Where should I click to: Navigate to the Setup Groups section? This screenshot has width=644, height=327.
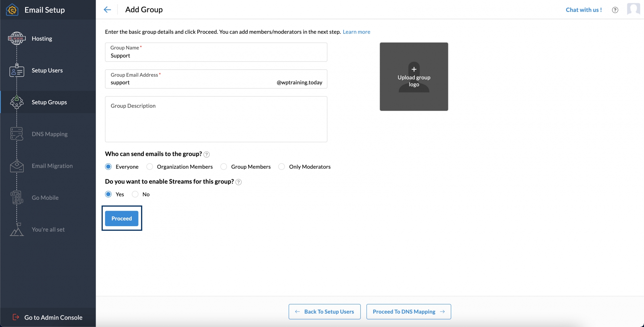coord(49,102)
